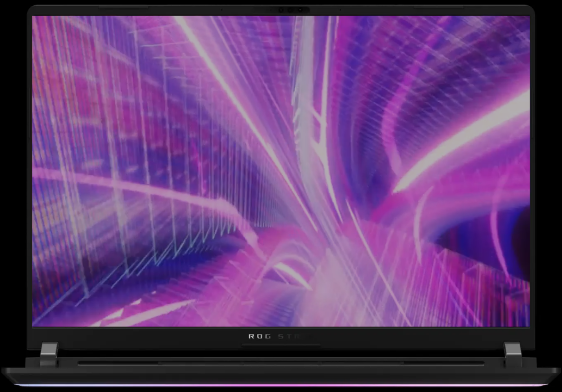Click the purple RGB light bar
This screenshot has height=392, width=562.
pyautogui.click(x=281, y=386)
